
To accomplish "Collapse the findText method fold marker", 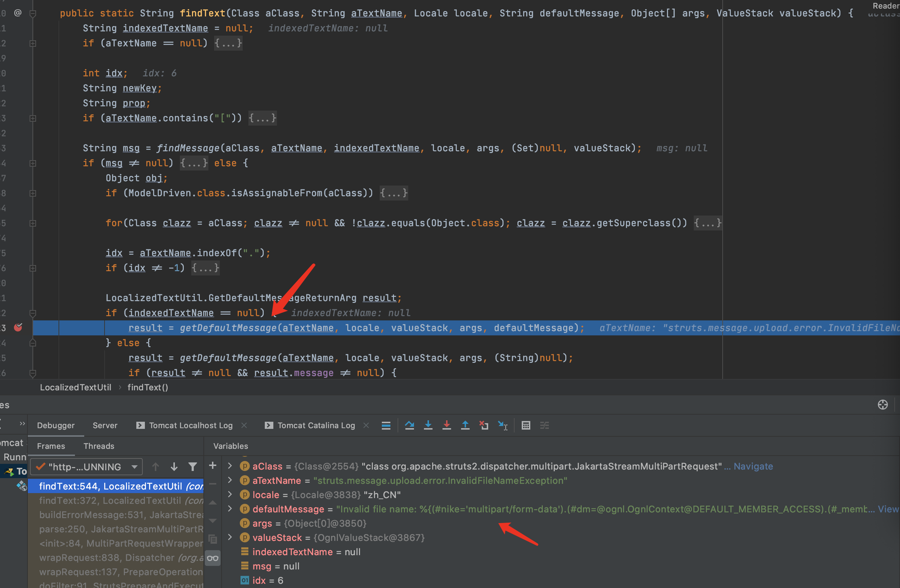I will pos(33,14).
